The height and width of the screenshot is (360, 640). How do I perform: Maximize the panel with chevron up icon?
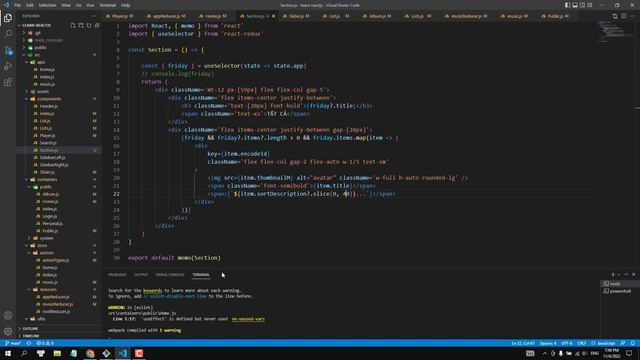click(x=626, y=275)
